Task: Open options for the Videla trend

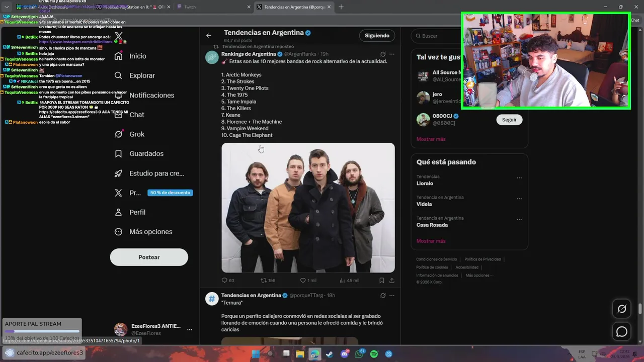Action: (x=519, y=198)
